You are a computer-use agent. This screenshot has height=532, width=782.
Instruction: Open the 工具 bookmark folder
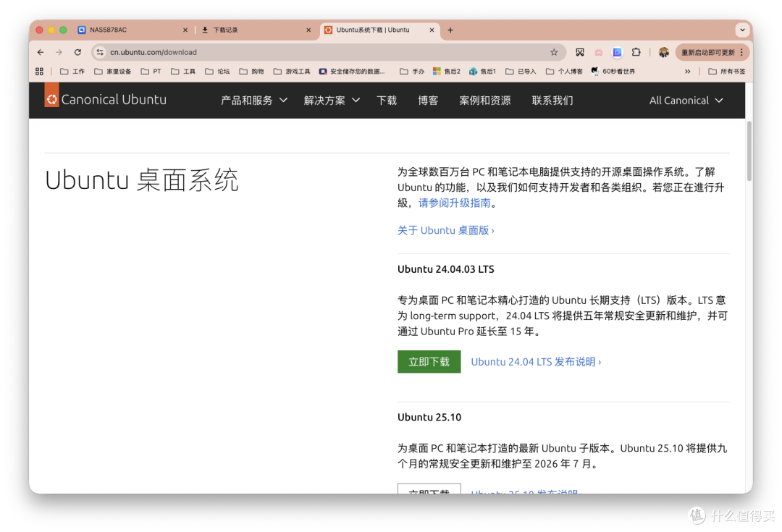(183, 72)
